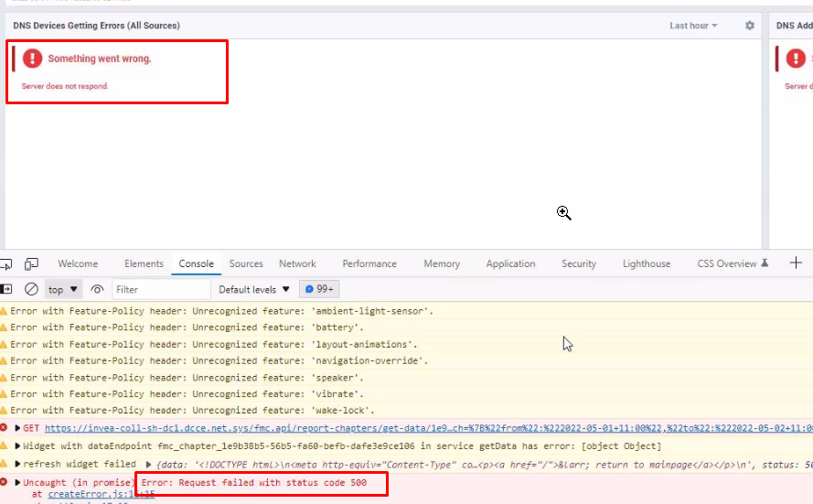Open the Security tab

coord(579,263)
